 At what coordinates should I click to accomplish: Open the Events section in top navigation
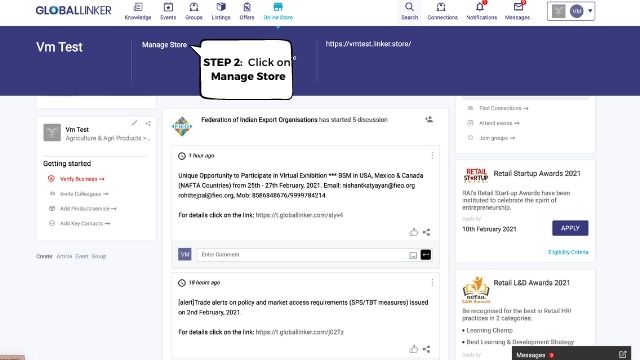pos(168,11)
